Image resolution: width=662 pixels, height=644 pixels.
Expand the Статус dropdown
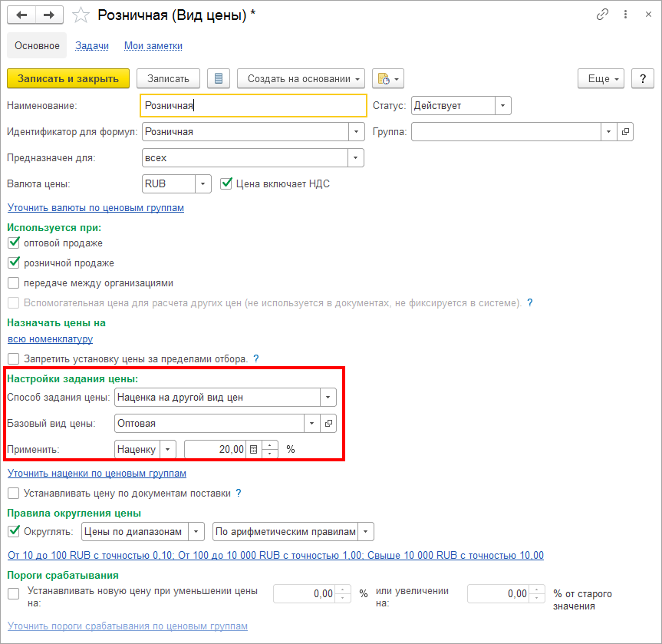(x=502, y=106)
